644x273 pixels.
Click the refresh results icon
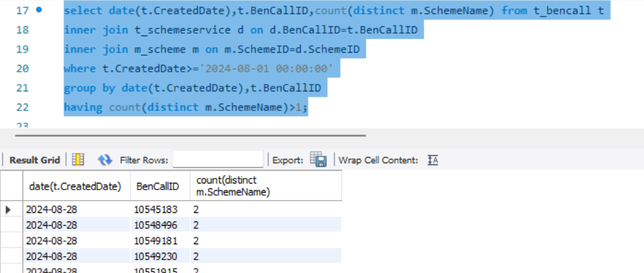[x=105, y=160]
